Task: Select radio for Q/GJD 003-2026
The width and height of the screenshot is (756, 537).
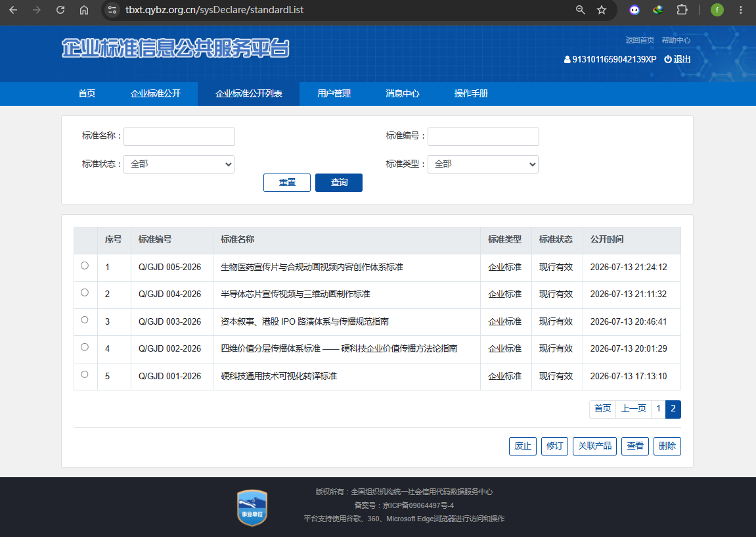Action: point(85,320)
